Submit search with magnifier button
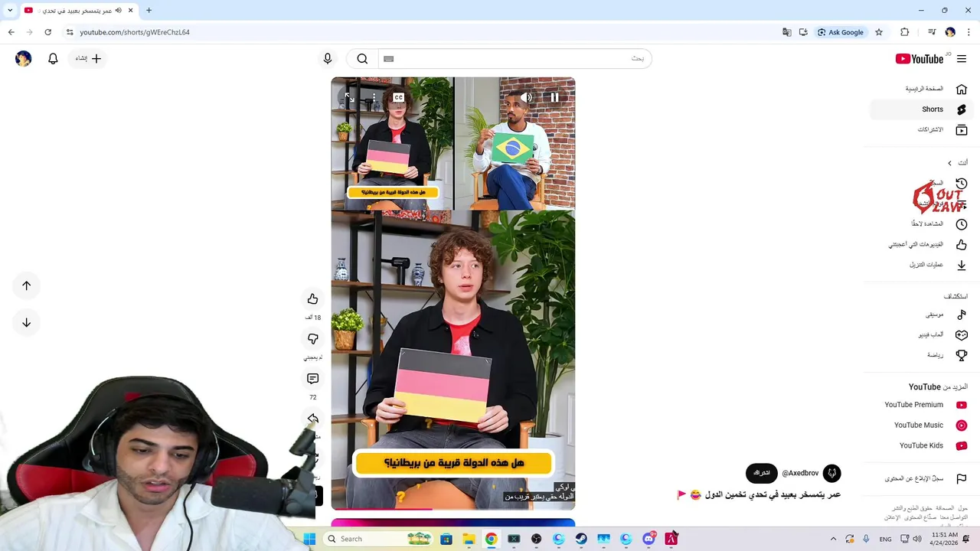This screenshot has height=551, width=980. (362, 59)
